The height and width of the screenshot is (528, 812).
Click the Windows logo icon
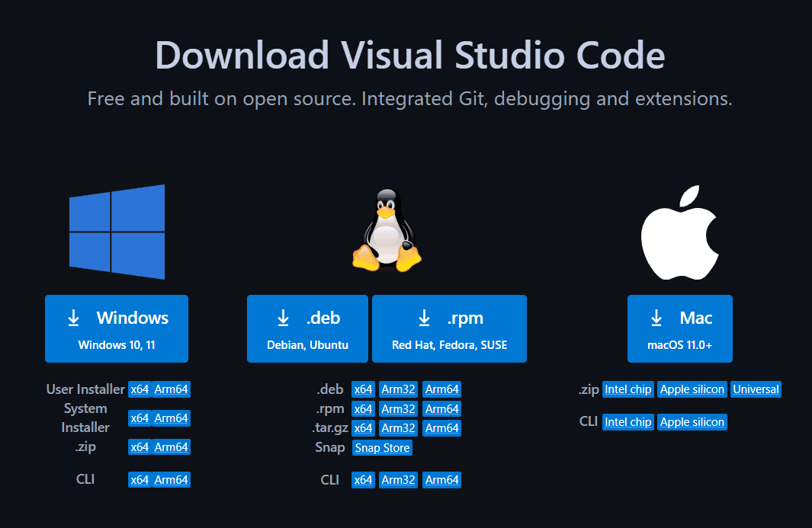click(x=117, y=232)
